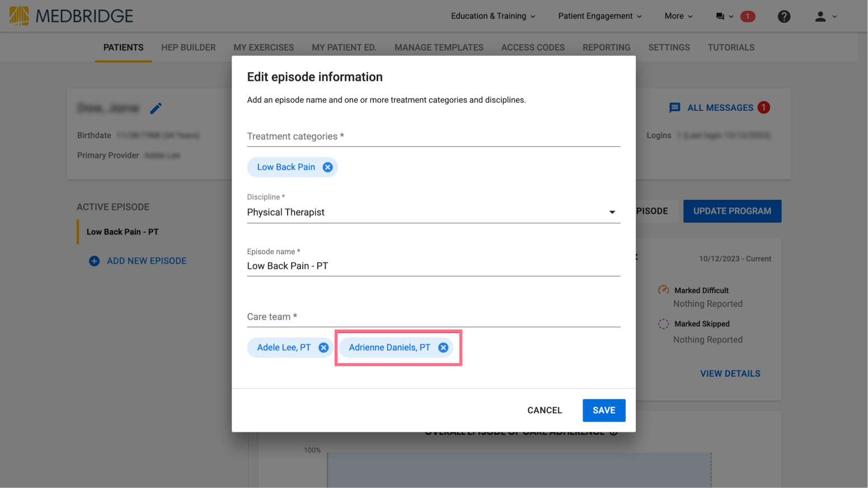
Task: Switch to the HEP Builder tab
Action: coord(189,48)
